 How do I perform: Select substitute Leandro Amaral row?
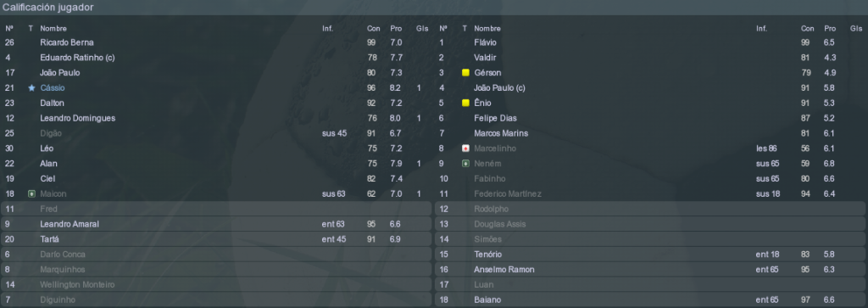tap(216, 224)
